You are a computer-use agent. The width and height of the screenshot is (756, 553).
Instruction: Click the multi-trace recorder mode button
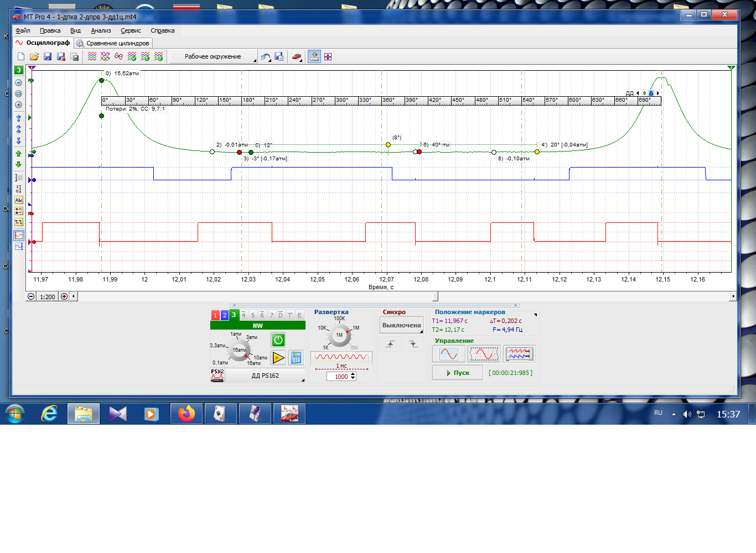(519, 354)
